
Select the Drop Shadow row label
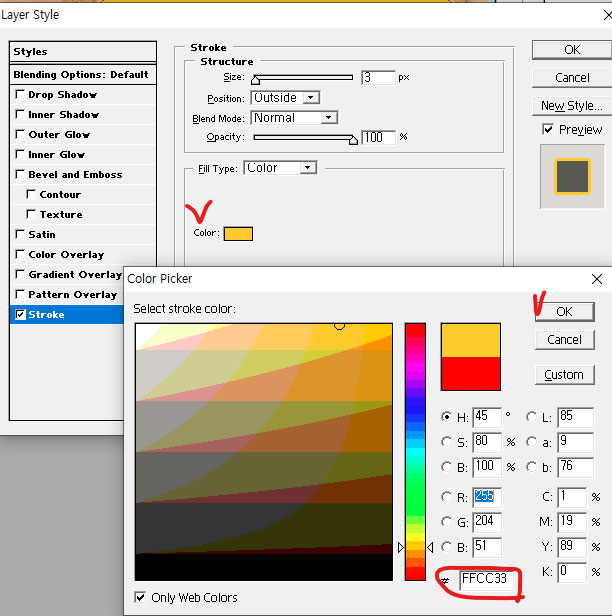62,95
